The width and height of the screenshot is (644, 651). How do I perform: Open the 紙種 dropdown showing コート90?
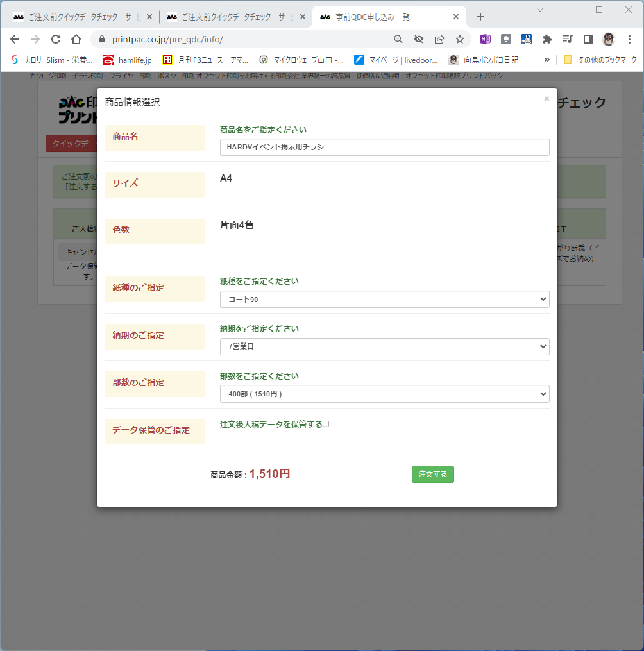point(384,300)
